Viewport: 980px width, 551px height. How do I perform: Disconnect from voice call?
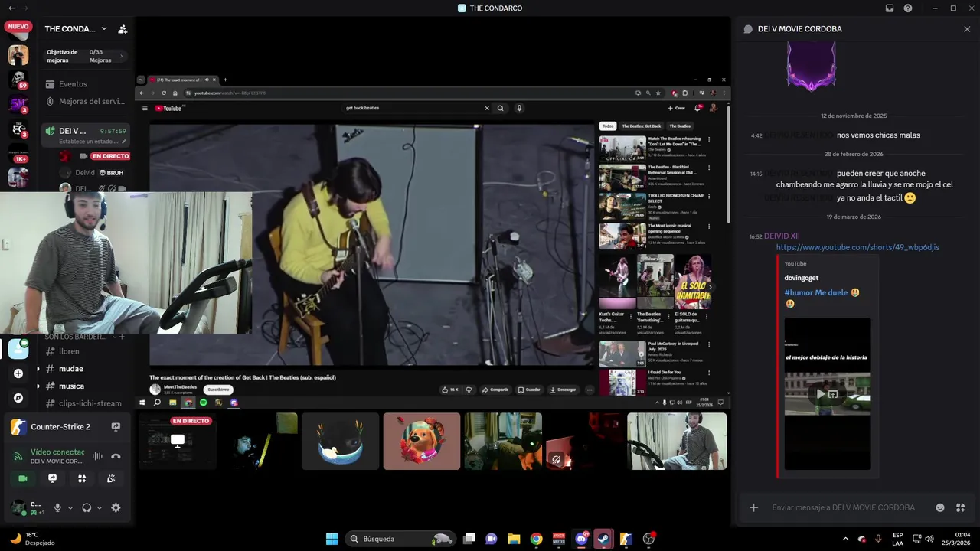coord(116,456)
